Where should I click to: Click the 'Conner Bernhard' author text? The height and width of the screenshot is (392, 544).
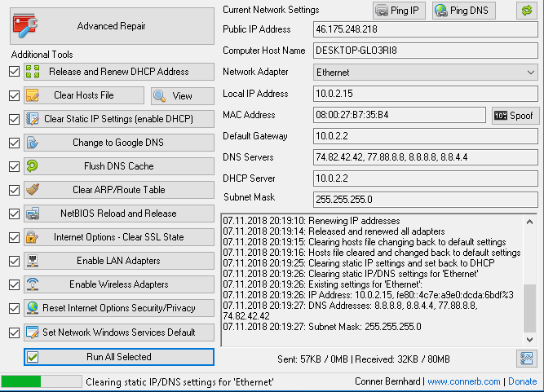coord(387,381)
